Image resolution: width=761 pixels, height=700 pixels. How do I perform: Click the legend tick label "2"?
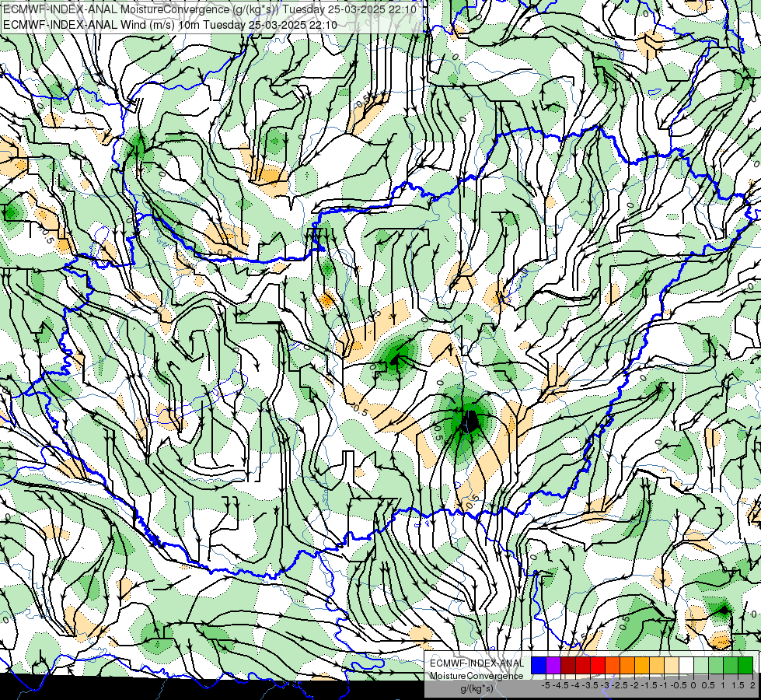click(x=752, y=685)
